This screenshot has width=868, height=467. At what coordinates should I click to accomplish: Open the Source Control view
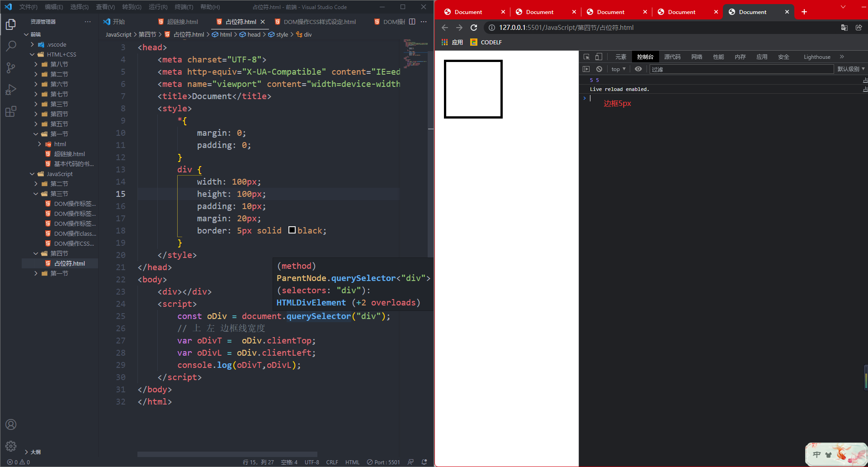[x=11, y=67]
